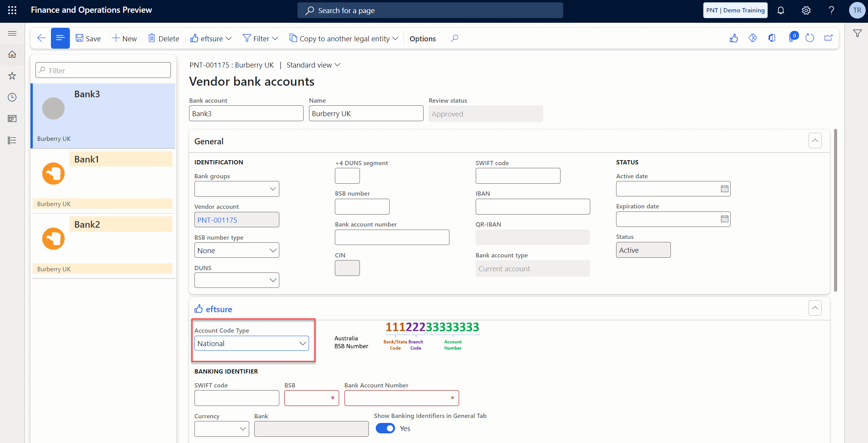Image resolution: width=868 pixels, height=443 pixels.
Task: Click the General tab SWIFT code field
Action: [518, 176]
